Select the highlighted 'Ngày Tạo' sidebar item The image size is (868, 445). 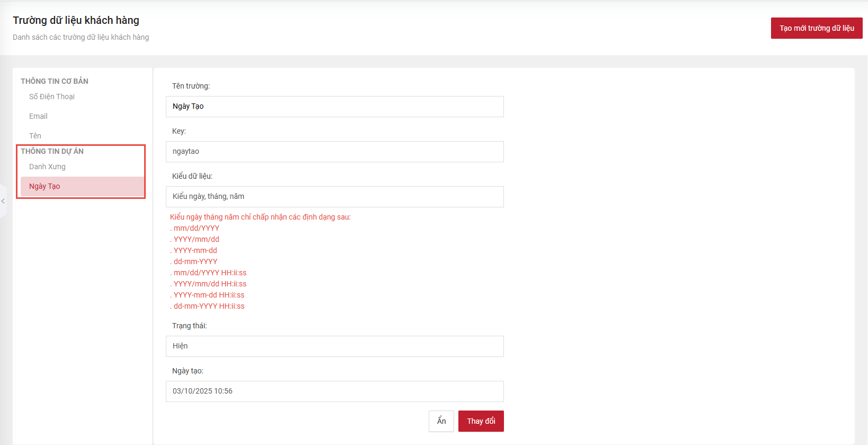tap(45, 186)
